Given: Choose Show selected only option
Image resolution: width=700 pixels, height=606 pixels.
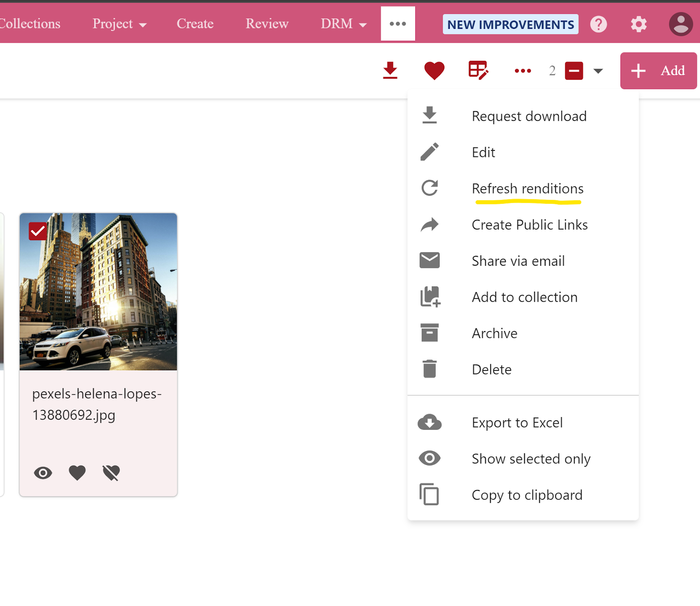Looking at the screenshot, I should click(523, 459).
